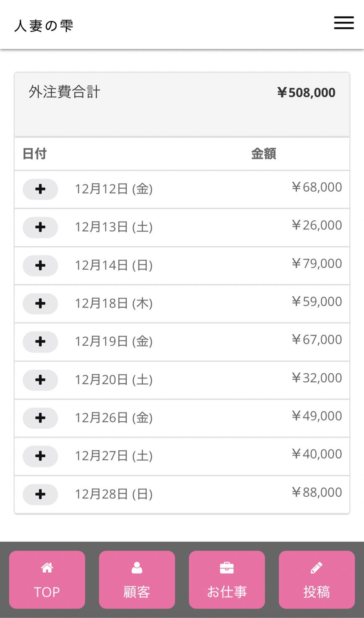This screenshot has height=618, width=364.
Task: Select the ¥88,000 amount cell
Action: [317, 492]
